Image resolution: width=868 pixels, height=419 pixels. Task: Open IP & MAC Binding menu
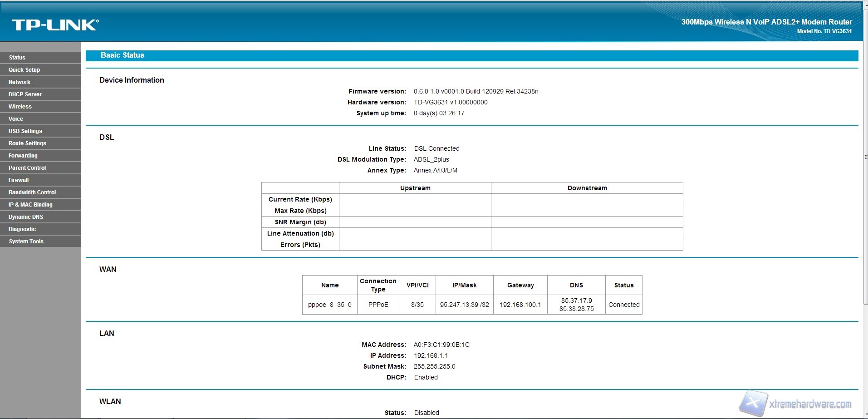pos(30,205)
